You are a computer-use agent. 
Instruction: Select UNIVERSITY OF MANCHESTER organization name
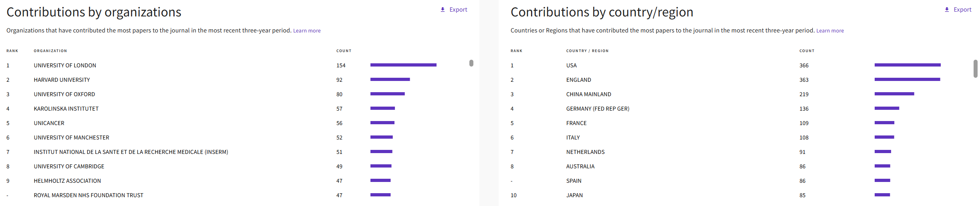[71, 137]
